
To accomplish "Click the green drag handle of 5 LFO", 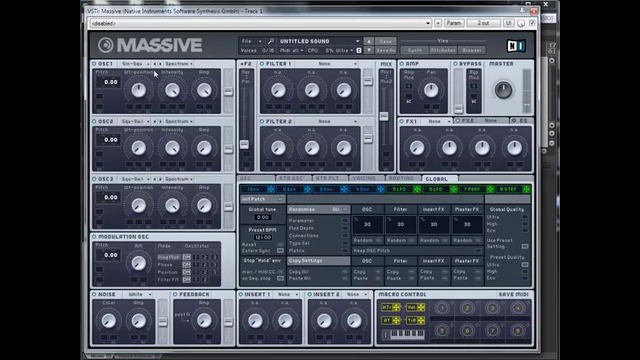I will pos(417,189).
